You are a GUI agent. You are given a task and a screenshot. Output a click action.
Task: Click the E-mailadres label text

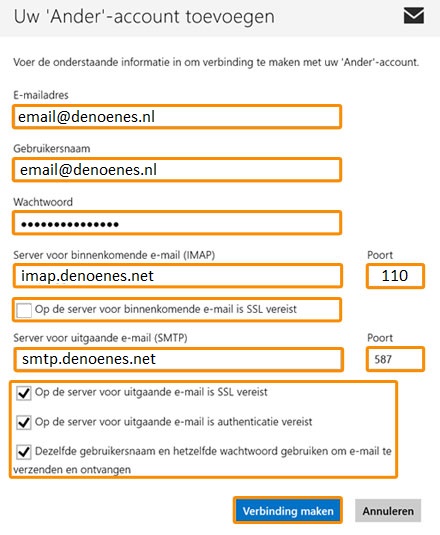[x=41, y=95]
